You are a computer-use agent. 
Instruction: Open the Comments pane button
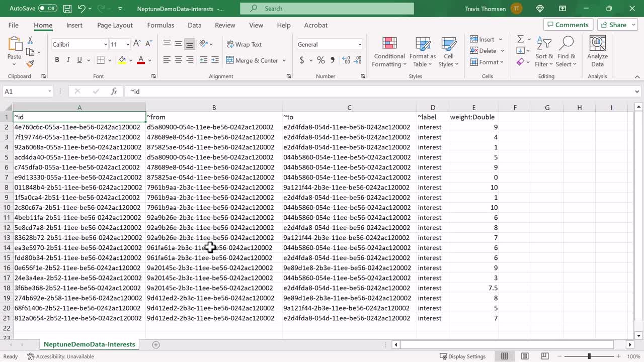coord(567,25)
